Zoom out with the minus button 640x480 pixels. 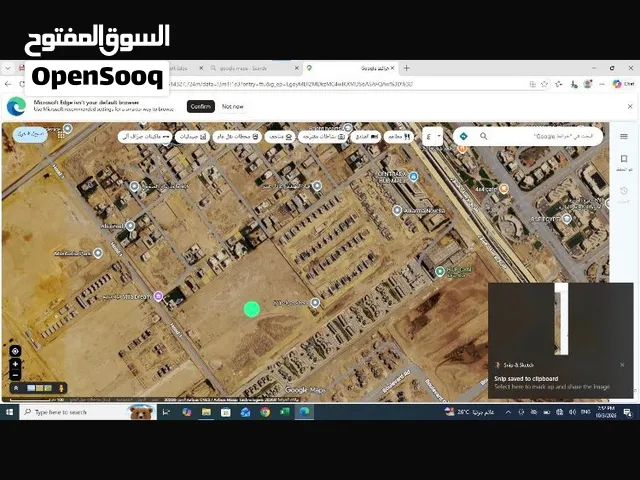(x=16, y=375)
